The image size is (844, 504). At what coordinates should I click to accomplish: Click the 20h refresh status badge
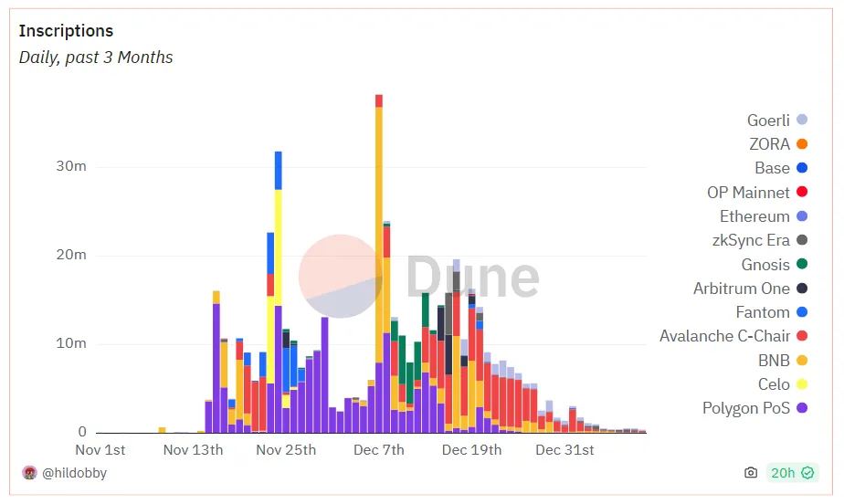coord(792,473)
